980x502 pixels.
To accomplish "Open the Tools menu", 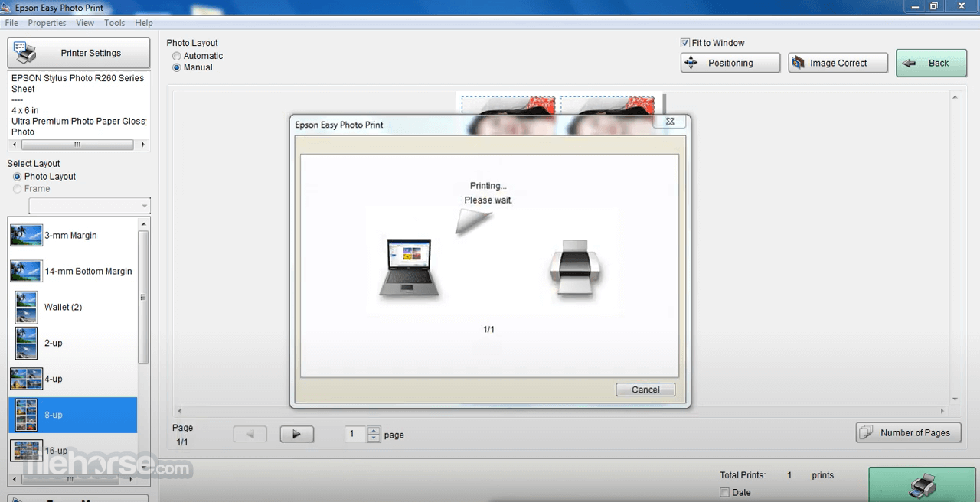I will (115, 23).
